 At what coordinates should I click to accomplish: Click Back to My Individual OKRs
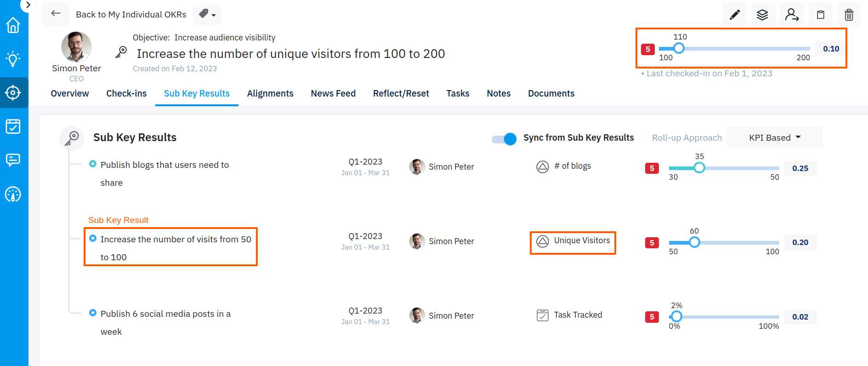pos(131,15)
